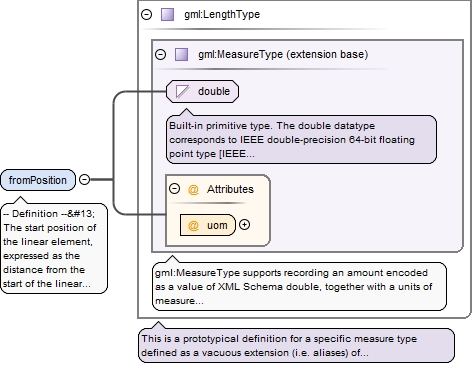Click the double datatype description note
This screenshot has height=366, width=473.
[301, 139]
